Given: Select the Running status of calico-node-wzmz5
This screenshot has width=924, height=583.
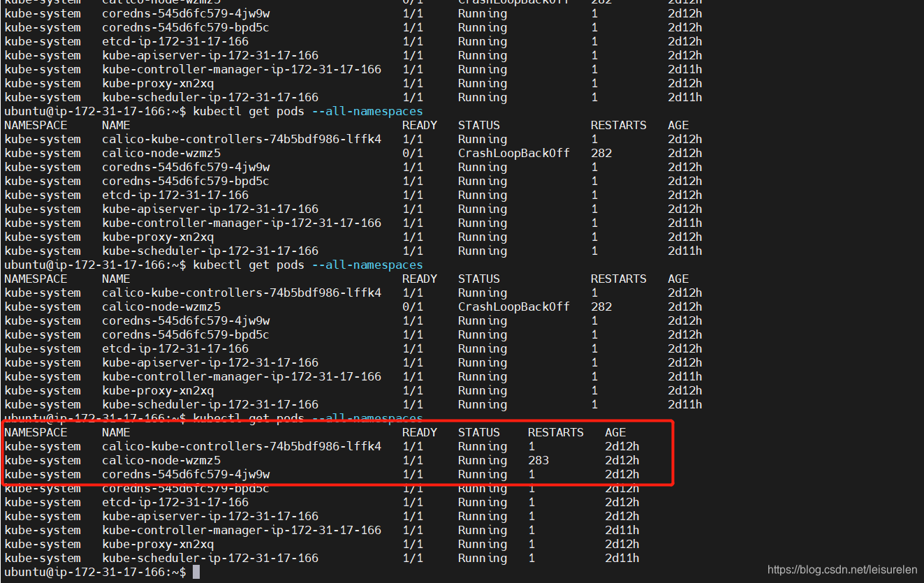Looking at the screenshot, I should tap(483, 461).
